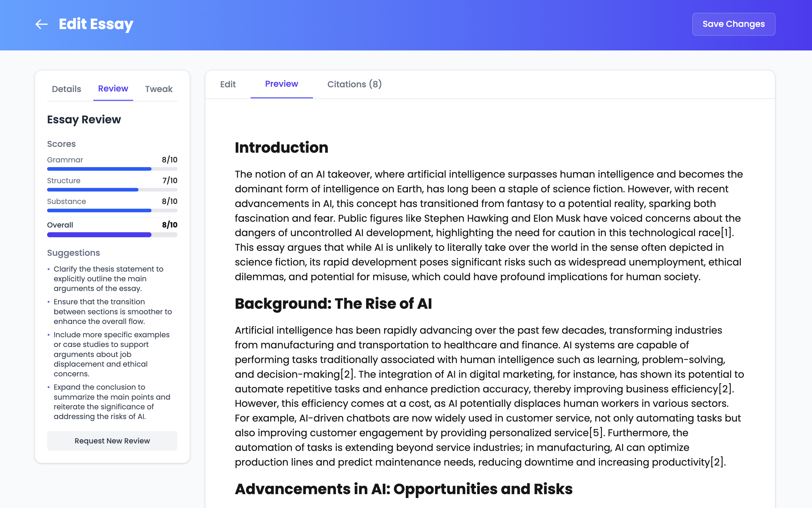Click the Introduction heading in preview
The image size is (812, 508).
[281, 148]
